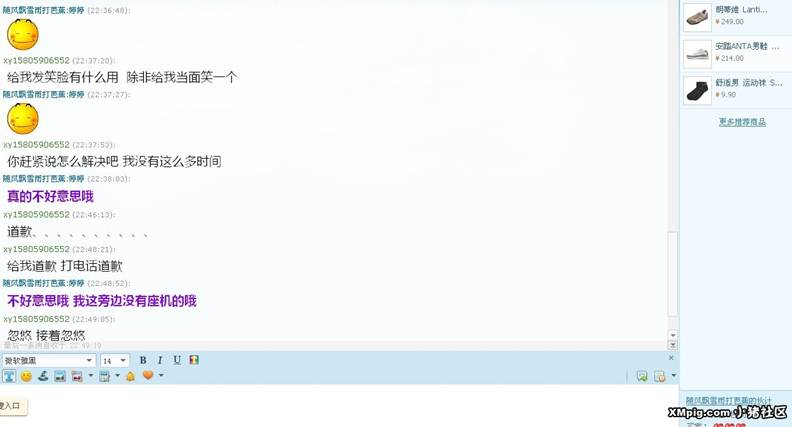Toggle bold text formatting
Screen dimensions: 792x427
coord(143,360)
